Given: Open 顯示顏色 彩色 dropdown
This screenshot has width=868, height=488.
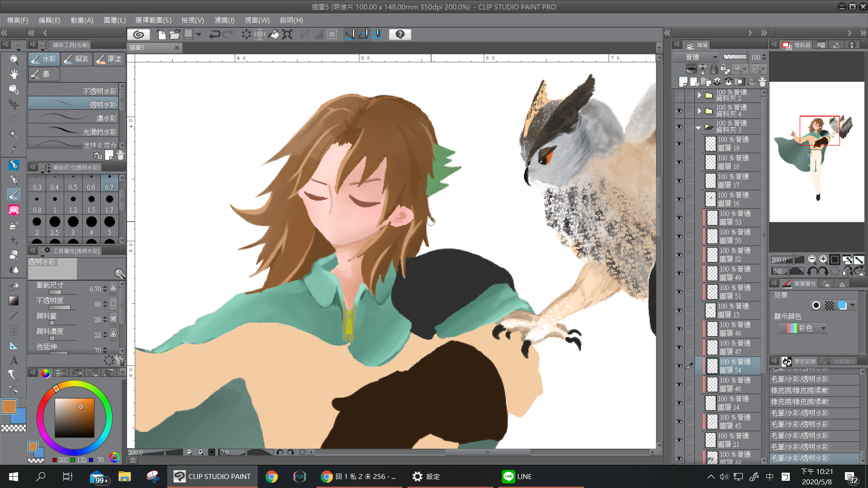Looking at the screenshot, I should (802, 328).
